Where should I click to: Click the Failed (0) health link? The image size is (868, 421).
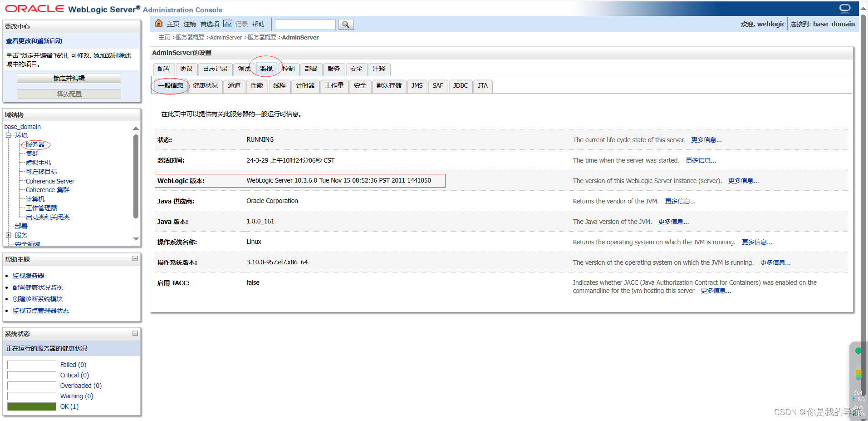pos(73,365)
